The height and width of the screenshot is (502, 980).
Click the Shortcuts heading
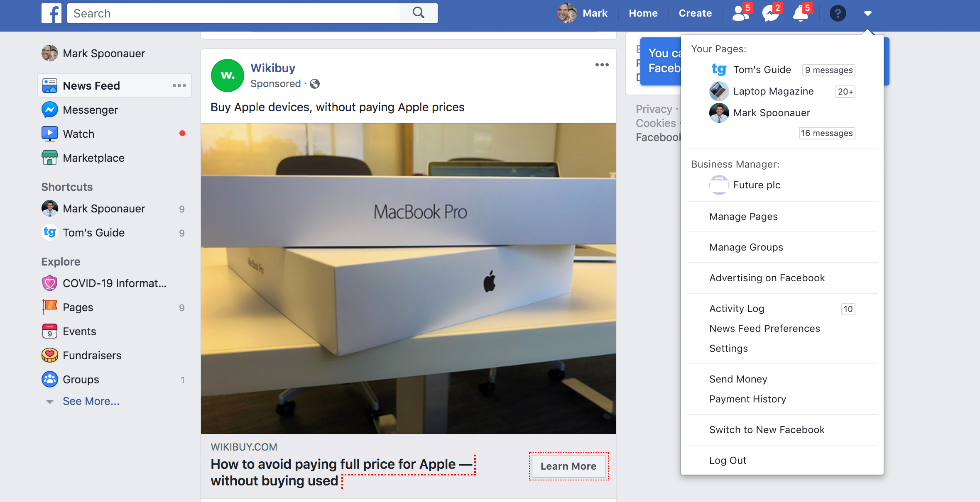point(67,187)
